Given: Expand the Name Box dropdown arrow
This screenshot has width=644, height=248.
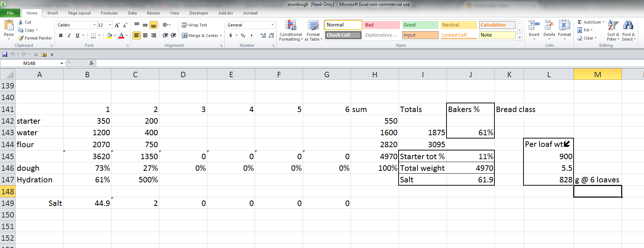Looking at the screenshot, I should click(x=62, y=63).
